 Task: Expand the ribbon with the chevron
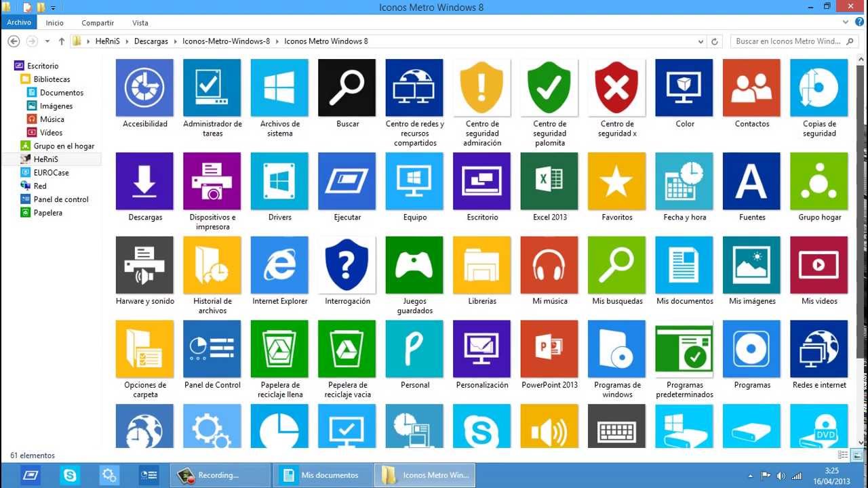846,22
